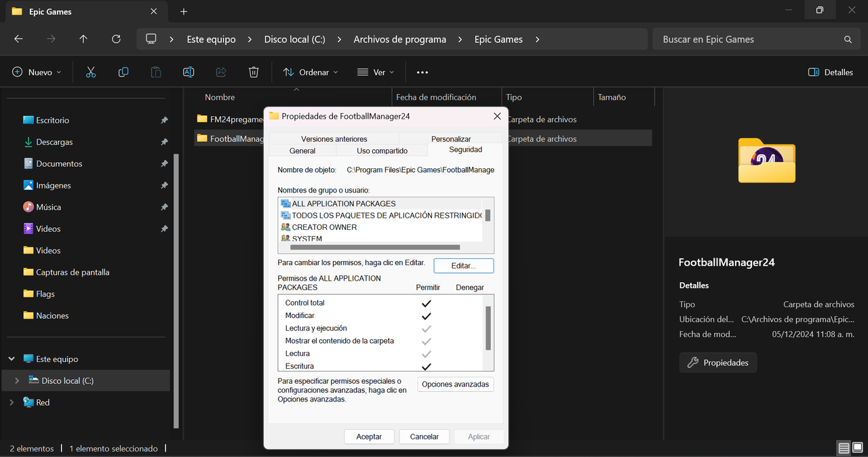
Task: Click the navigation pane vertical scrollbar
Action: (x=176, y=290)
